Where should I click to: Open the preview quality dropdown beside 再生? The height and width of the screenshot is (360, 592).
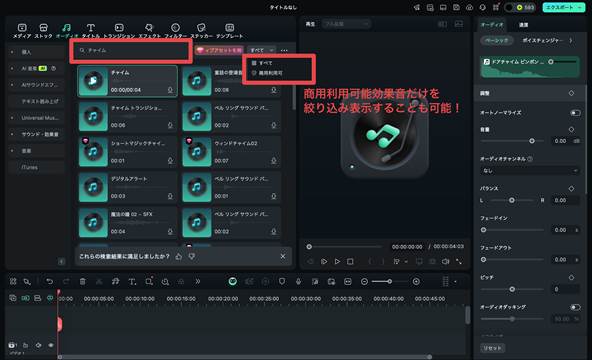pyautogui.click(x=345, y=24)
